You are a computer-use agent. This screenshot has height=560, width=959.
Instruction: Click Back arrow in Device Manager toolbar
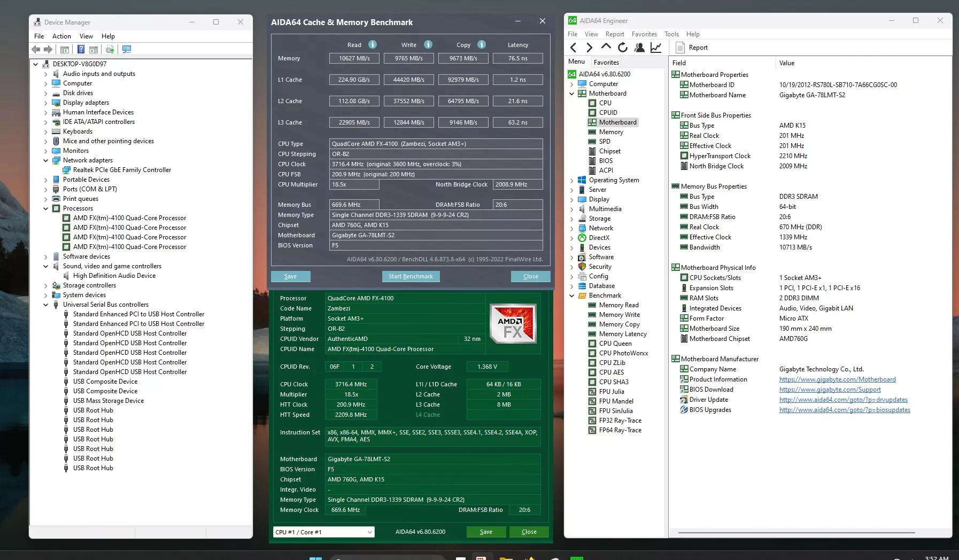coord(36,50)
